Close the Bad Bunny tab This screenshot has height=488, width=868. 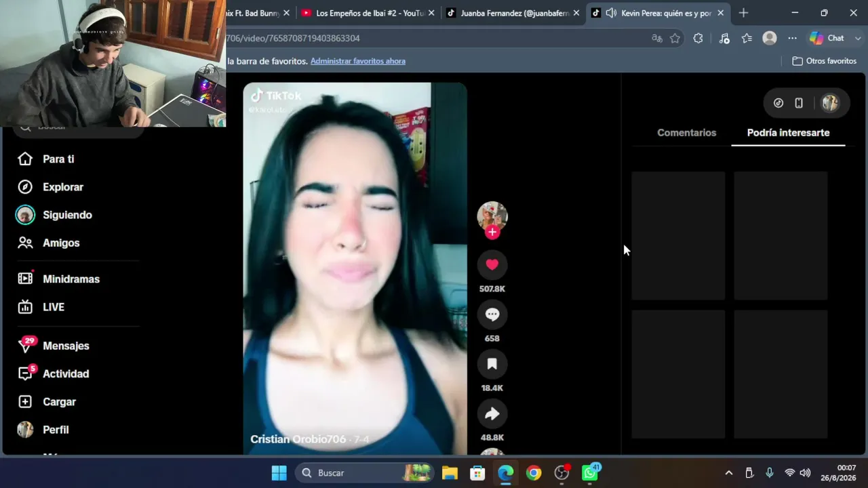(x=286, y=13)
